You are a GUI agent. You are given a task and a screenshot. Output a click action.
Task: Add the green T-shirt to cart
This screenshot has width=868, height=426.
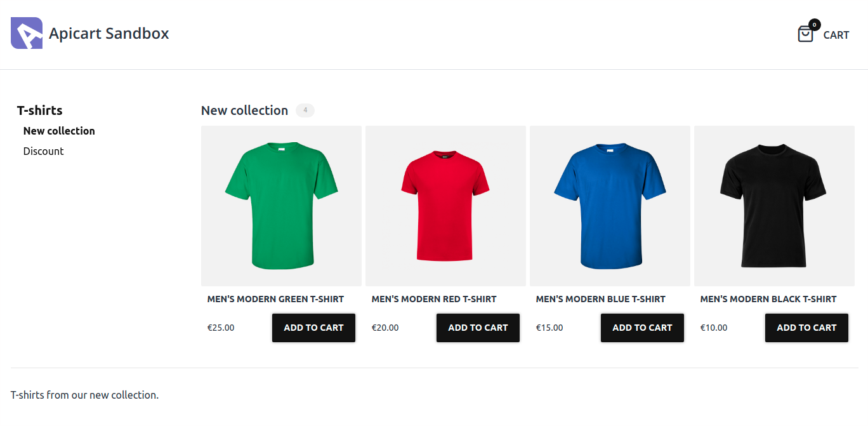[x=313, y=328]
